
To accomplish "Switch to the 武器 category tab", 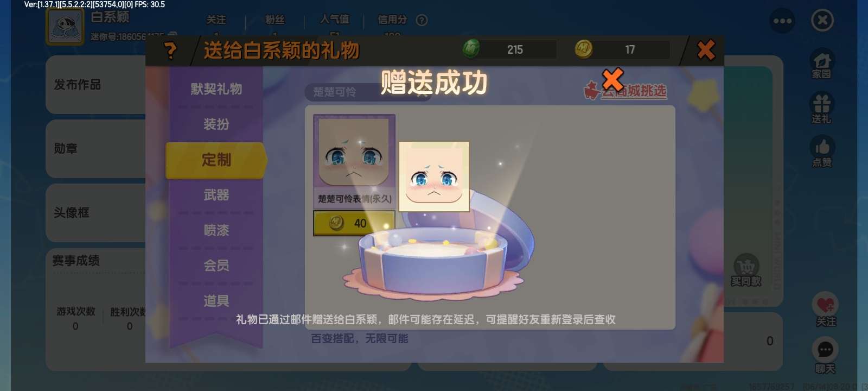I will point(216,194).
